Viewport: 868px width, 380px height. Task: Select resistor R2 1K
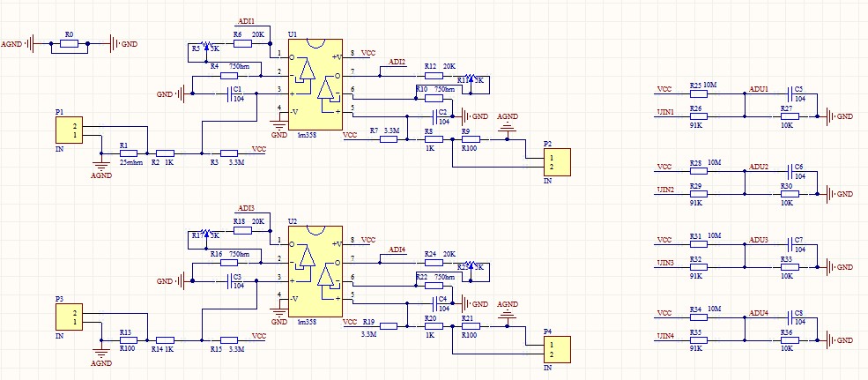[165, 153]
